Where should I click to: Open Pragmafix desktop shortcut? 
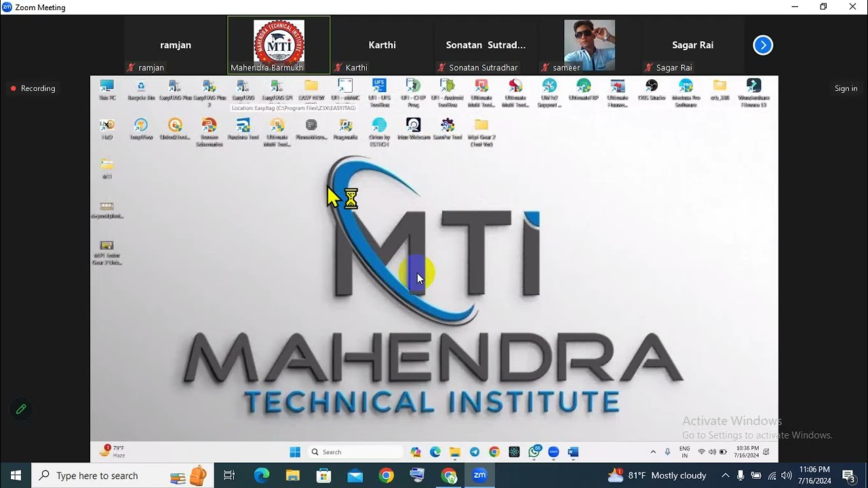click(x=345, y=129)
